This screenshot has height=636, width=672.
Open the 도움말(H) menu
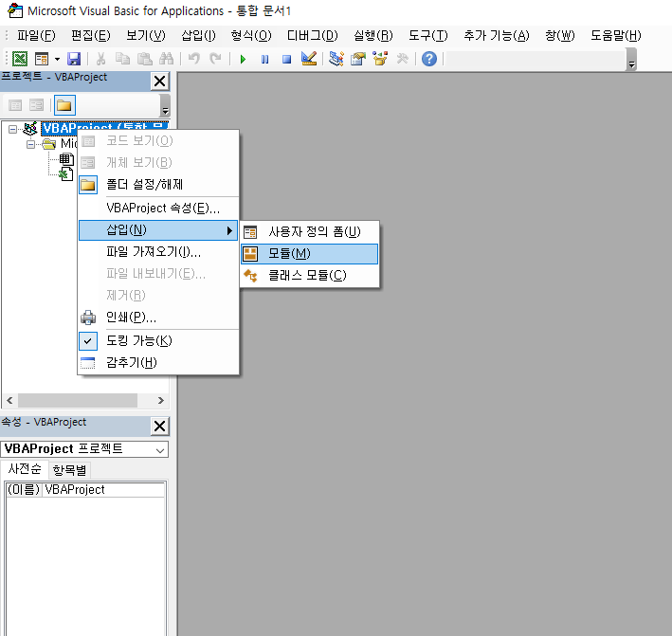point(616,36)
